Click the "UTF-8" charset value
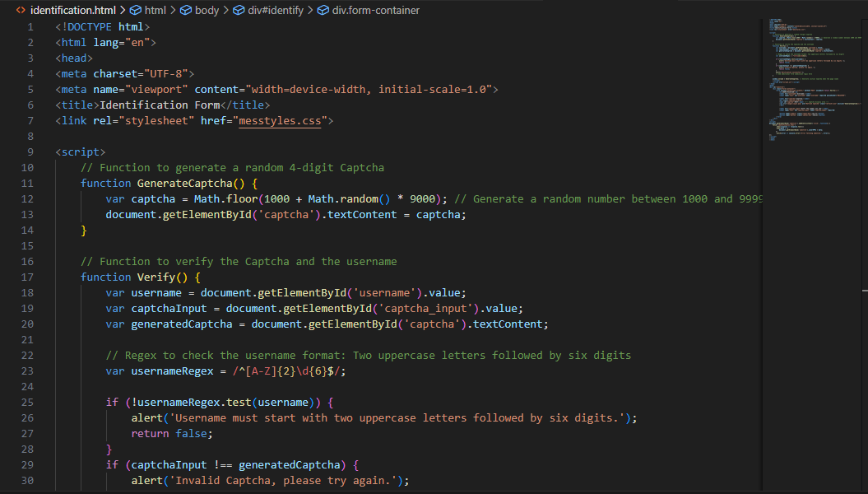The image size is (868, 494). pos(166,73)
